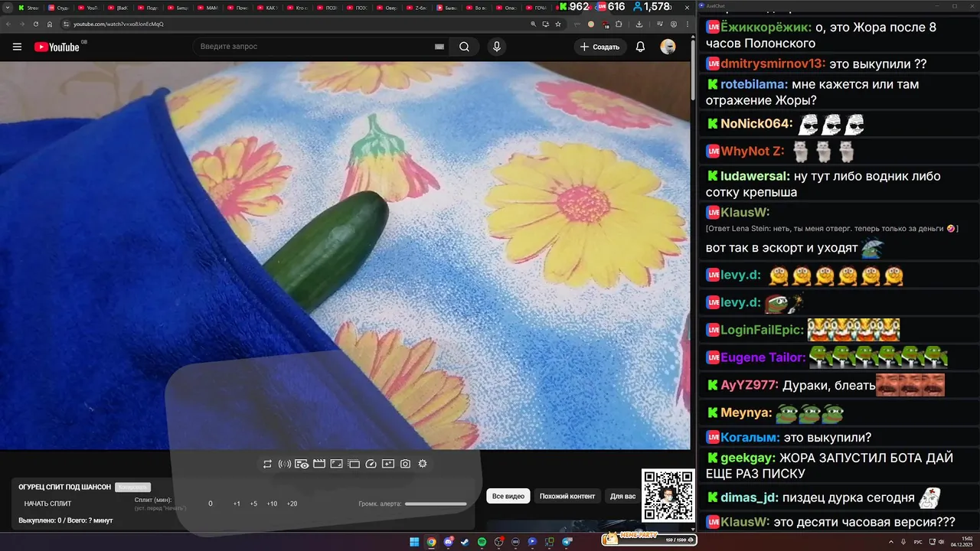
Task: Click the browser home icon
Action: tap(50, 24)
